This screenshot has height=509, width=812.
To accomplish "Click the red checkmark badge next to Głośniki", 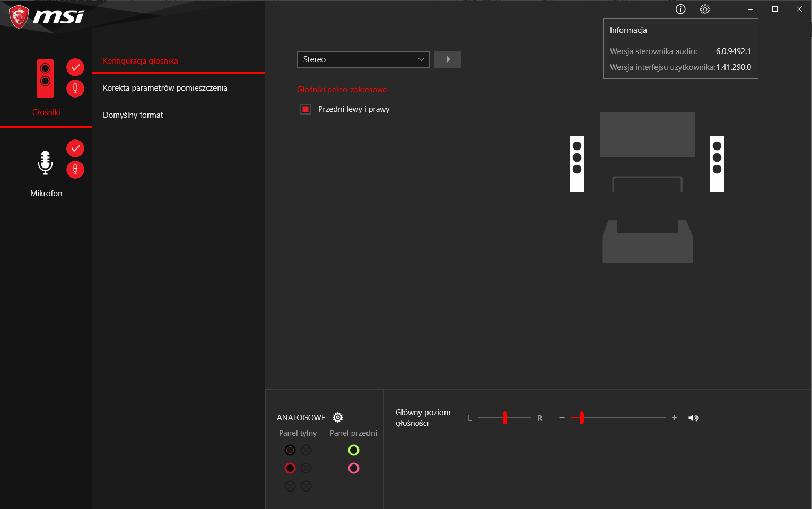I will [75, 67].
